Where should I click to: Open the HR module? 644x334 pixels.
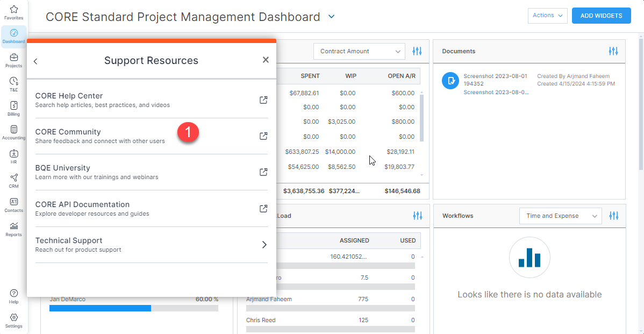(13, 157)
